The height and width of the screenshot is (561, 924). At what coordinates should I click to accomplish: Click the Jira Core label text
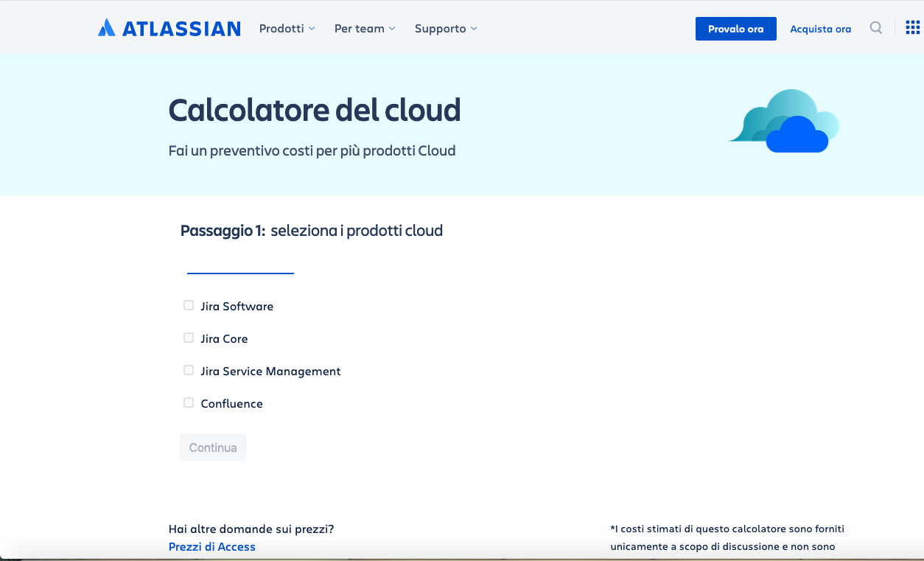pyautogui.click(x=225, y=338)
